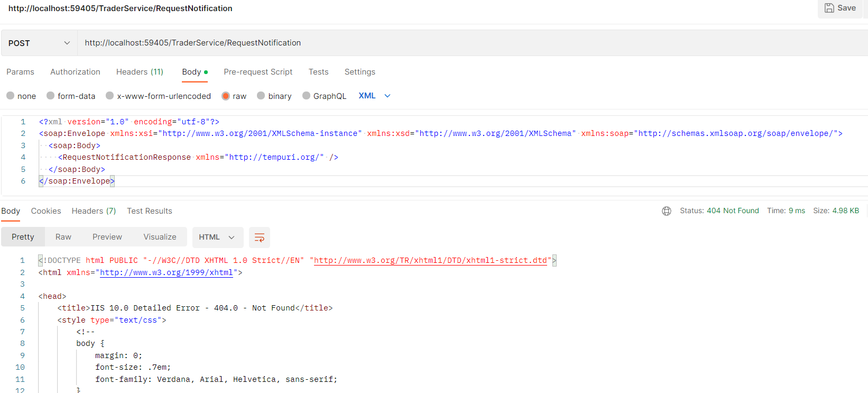
Task: Select the form-data body type
Action: click(x=50, y=96)
